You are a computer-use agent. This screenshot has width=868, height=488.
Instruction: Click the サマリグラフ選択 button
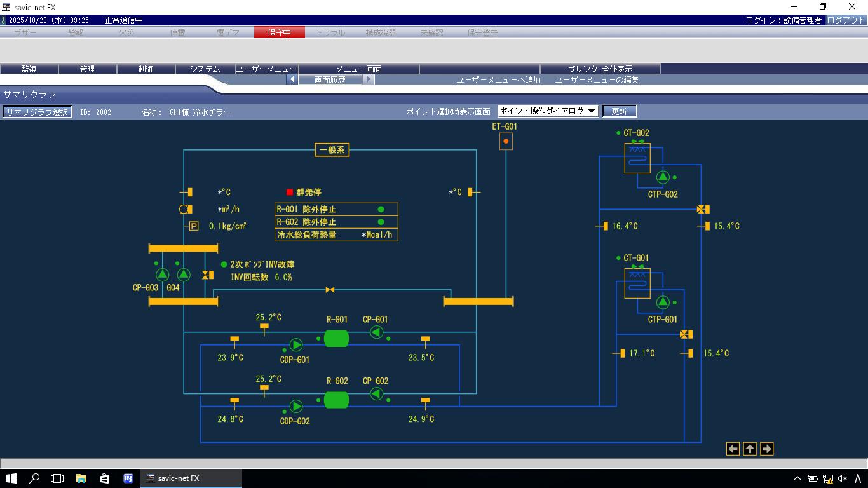point(37,112)
